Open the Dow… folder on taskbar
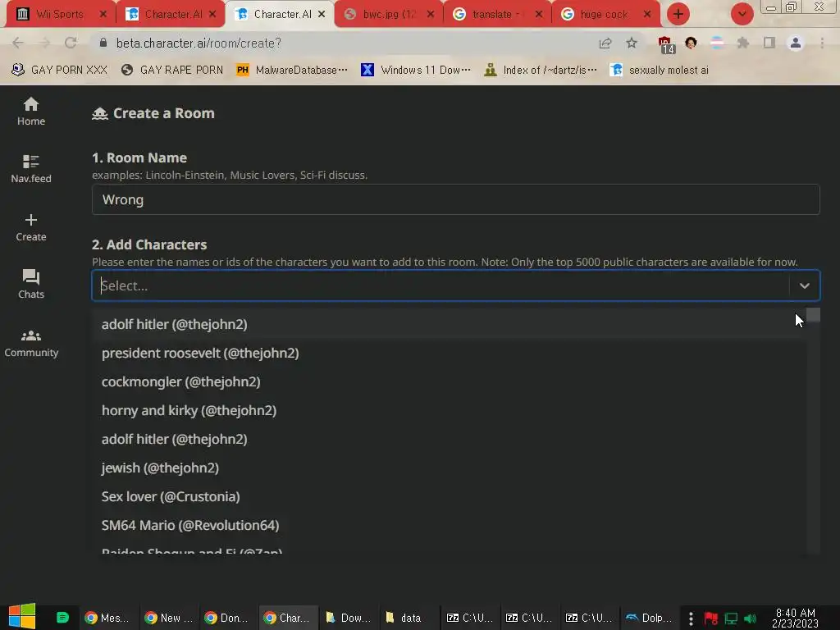 pos(348,618)
